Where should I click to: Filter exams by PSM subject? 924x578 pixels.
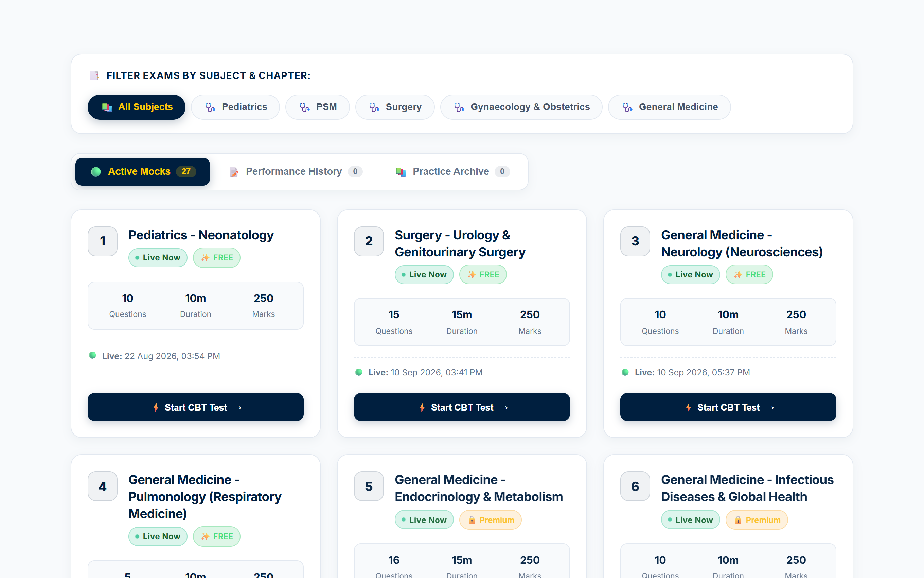click(317, 107)
